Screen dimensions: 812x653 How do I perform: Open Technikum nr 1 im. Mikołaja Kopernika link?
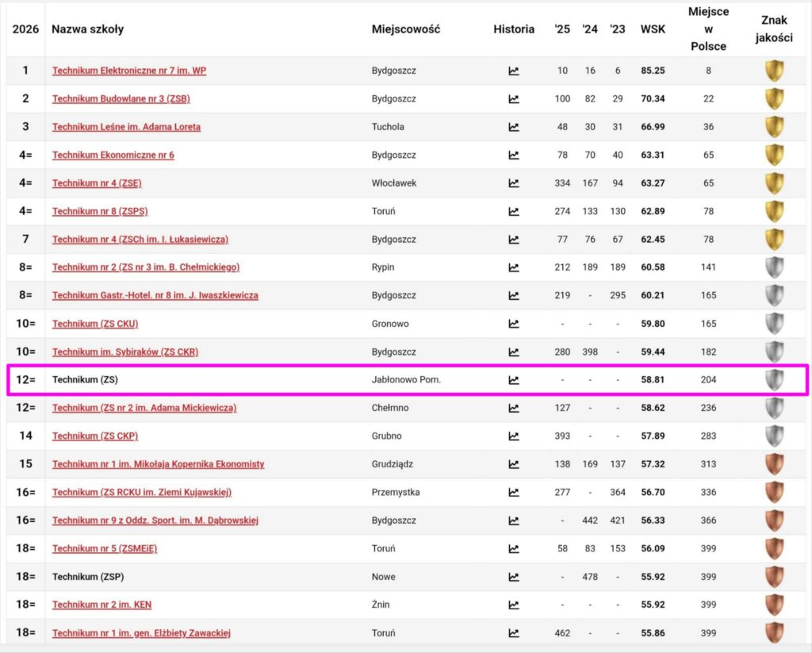coord(158,464)
